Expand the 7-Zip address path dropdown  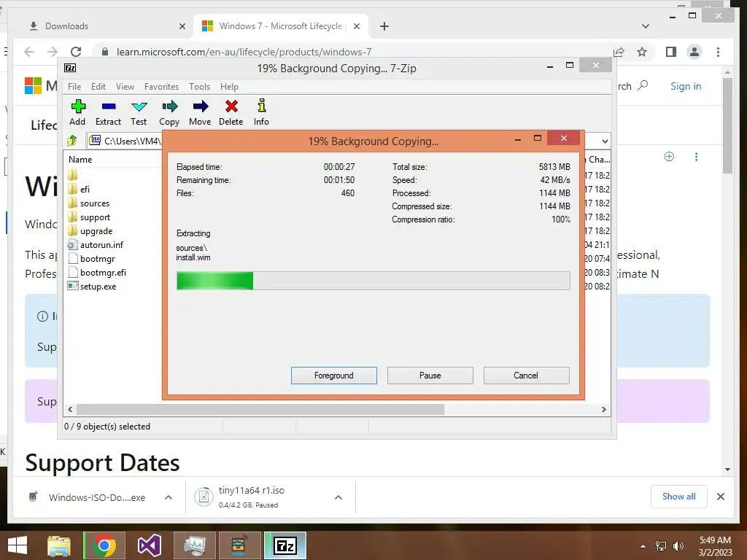pos(605,141)
